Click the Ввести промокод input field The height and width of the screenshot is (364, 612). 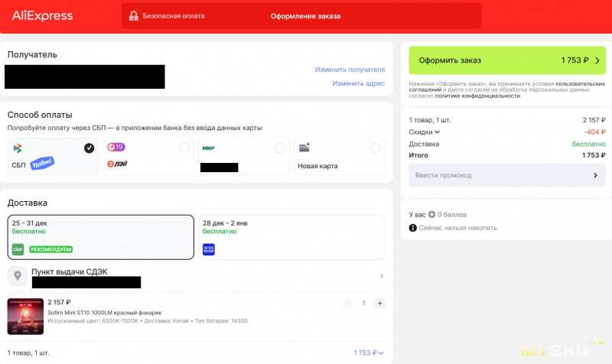(507, 175)
